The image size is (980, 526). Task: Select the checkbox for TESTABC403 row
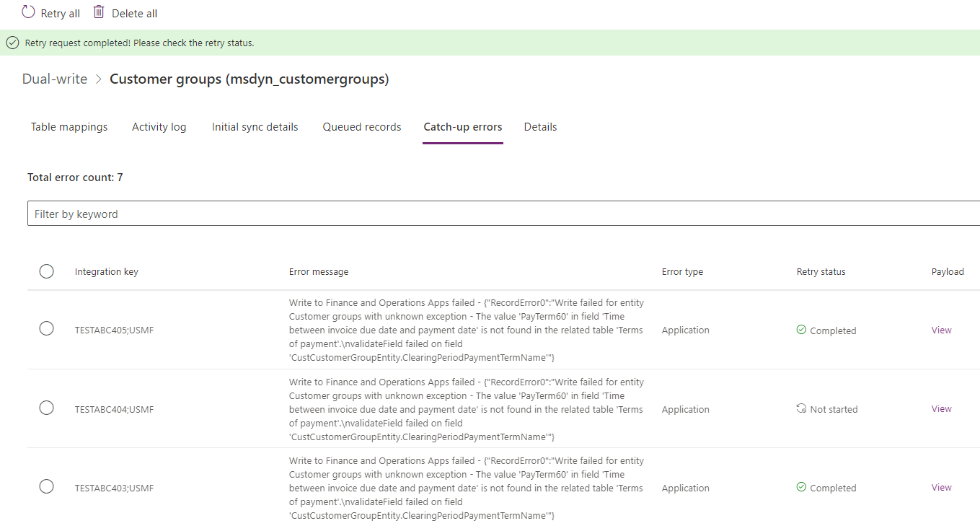click(x=46, y=486)
